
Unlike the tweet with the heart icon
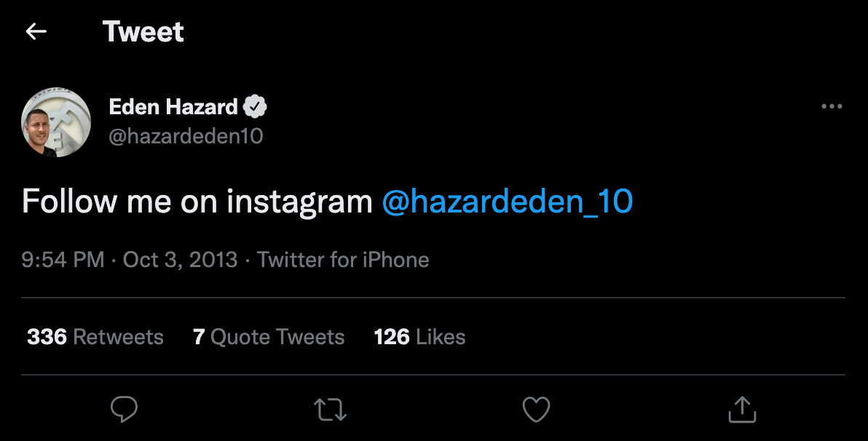tap(536, 409)
